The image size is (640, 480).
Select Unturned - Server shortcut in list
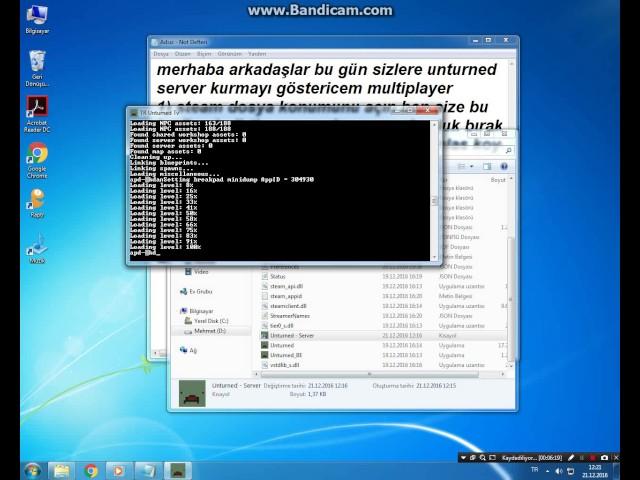tap(383, 336)
